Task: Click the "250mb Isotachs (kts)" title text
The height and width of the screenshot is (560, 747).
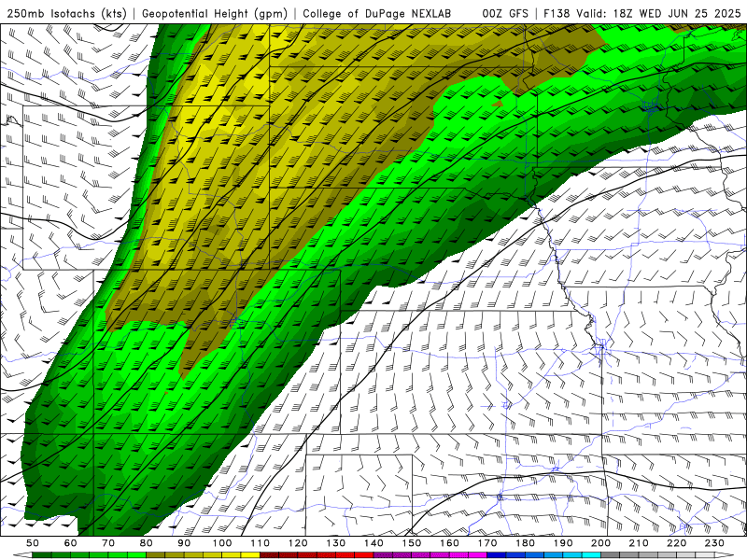Action: coord(66,14)
